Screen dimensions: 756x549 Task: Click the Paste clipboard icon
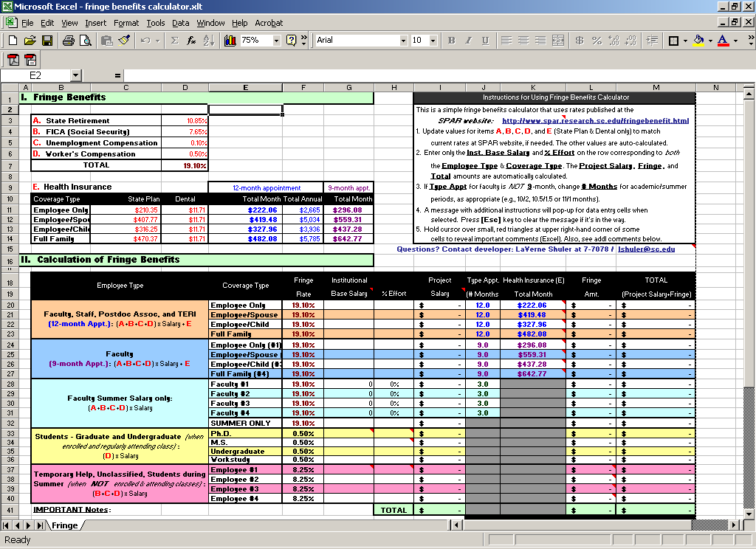click(x=106, y=41)
